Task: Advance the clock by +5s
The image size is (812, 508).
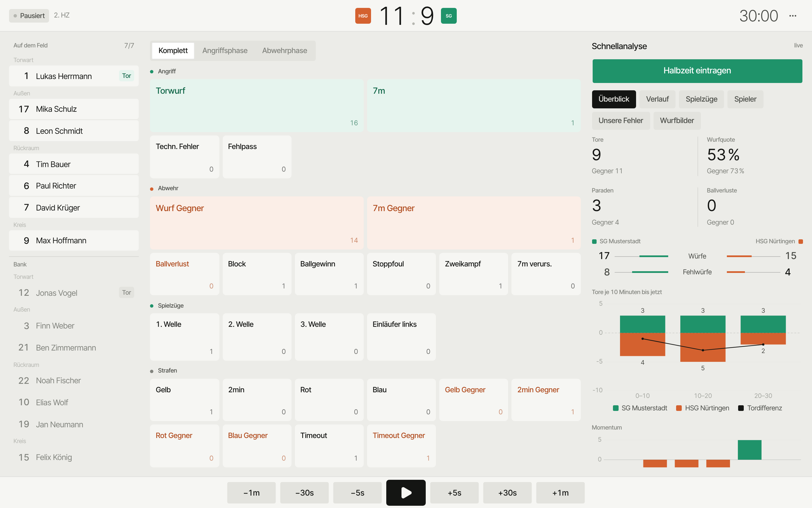Action: 454,492
